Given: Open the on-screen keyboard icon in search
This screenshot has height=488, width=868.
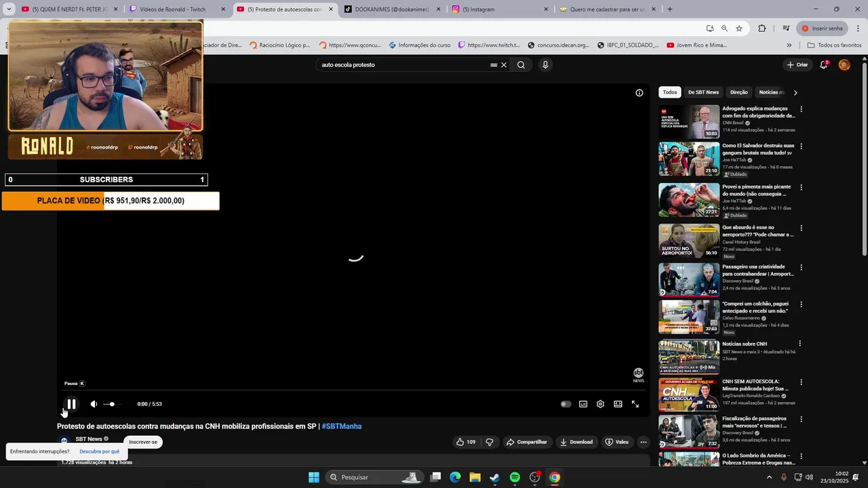Looking at the screenshot, I should (494, 65).
